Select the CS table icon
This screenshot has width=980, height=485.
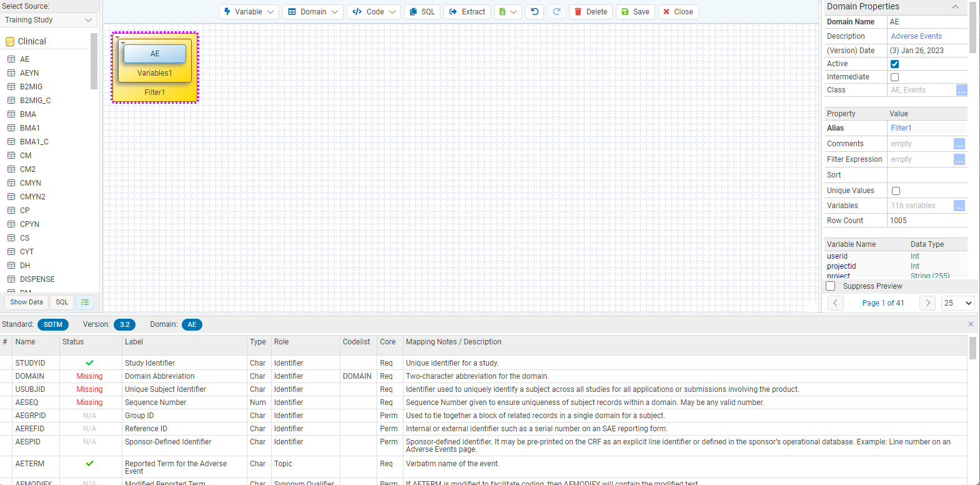pyautogui.click(x=11, y=238)
